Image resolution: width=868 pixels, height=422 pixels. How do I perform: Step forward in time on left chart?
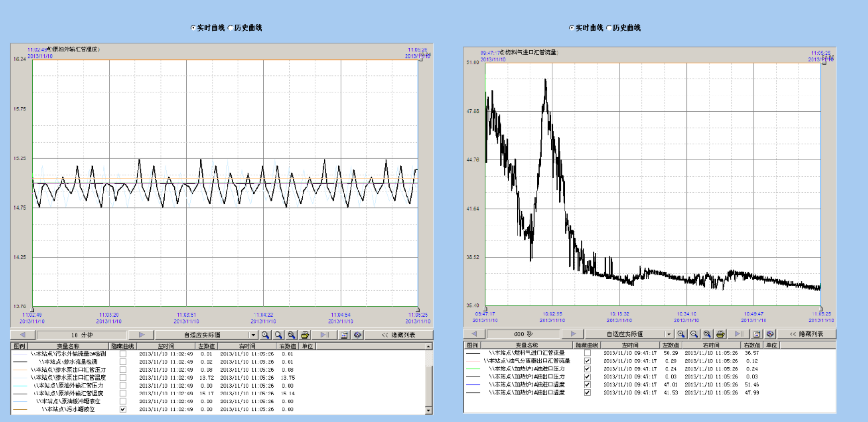(141, 334)
